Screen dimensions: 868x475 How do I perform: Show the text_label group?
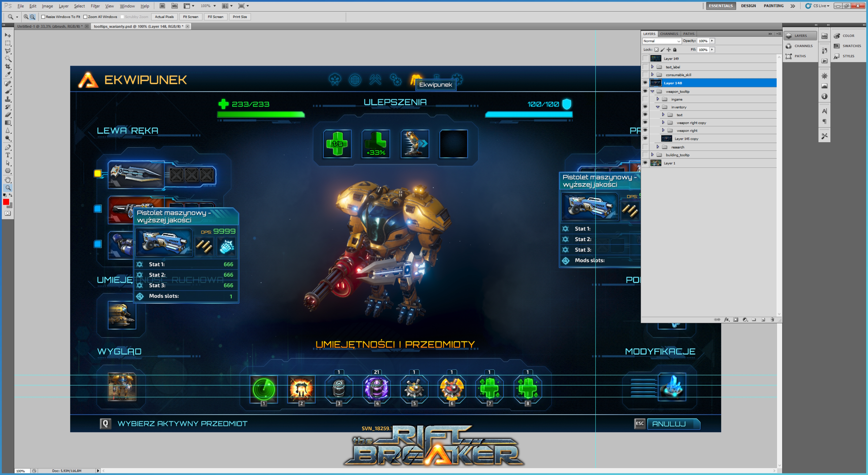point(645,67)
